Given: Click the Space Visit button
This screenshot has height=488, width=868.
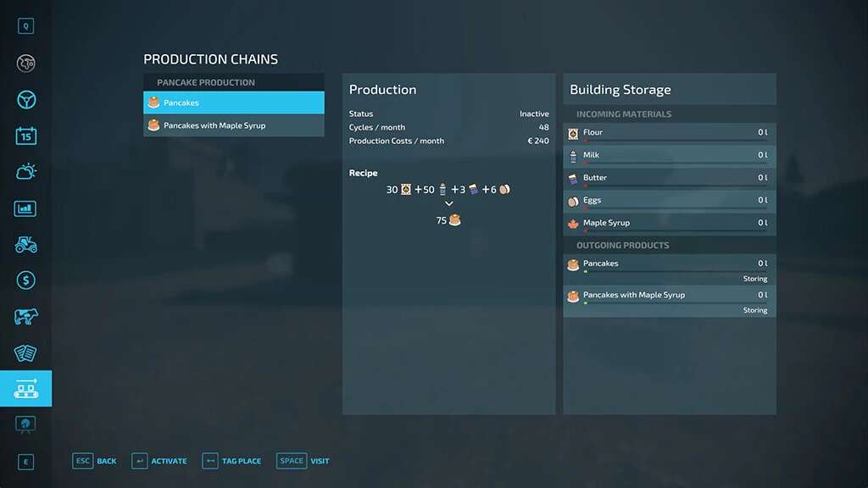Looking at the screenshot, I should tap(304, 461).
